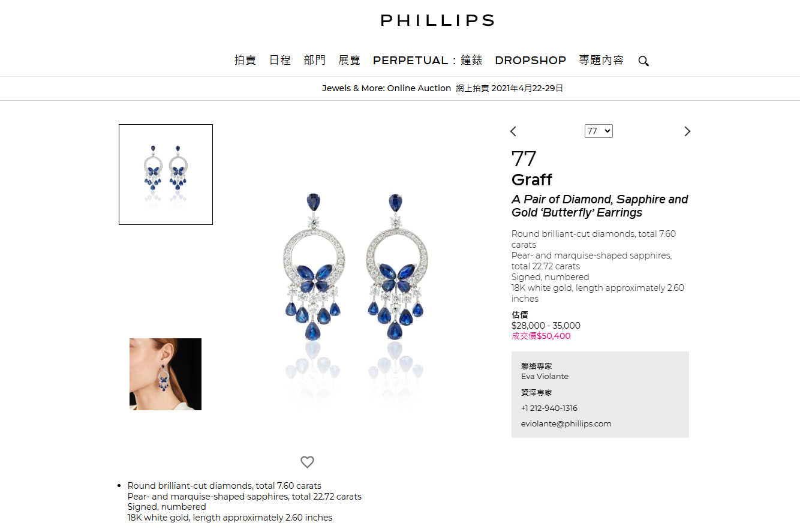The image size is (800, 532).
Task: Open the PHILLIPS logo homepage
Action: pyautogui.click(x=437, y=20)
